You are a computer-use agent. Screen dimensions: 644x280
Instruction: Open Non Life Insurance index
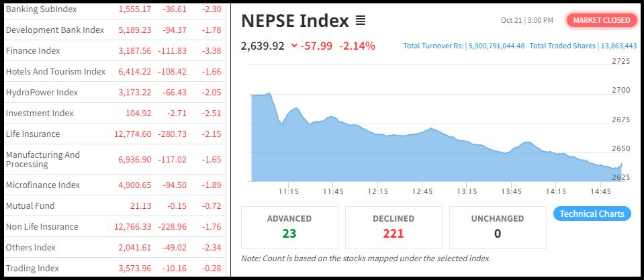(42, 226)
